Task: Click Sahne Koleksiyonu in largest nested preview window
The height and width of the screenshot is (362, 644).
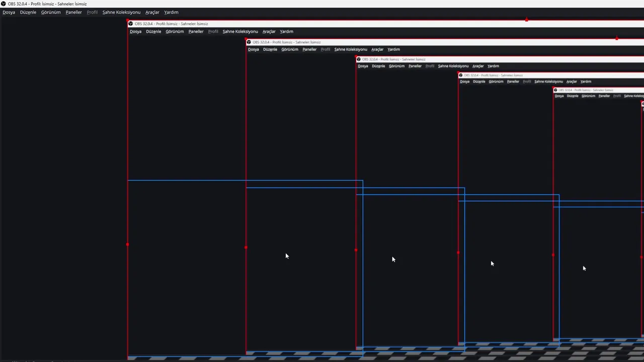Action: pyautogui.click(x=240, y=31)
